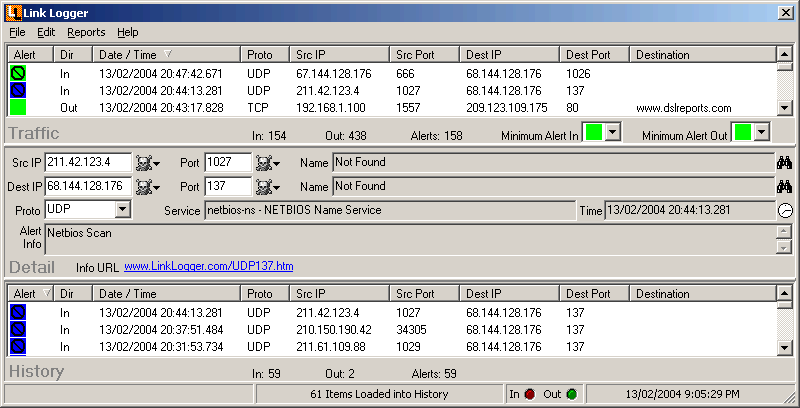The image size is (800, 408).
Task: Click the clock icon next to Time field
Action: point(784,210)
